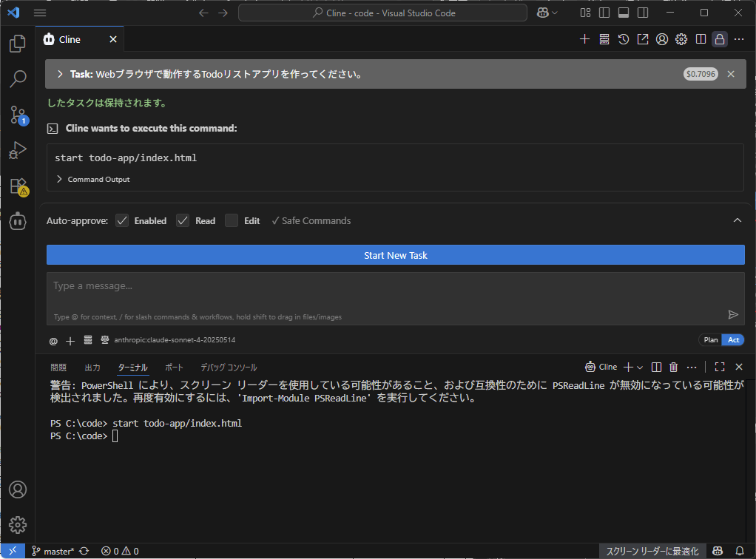Click the claude-sonnet-4 model selector

[175, 340]
